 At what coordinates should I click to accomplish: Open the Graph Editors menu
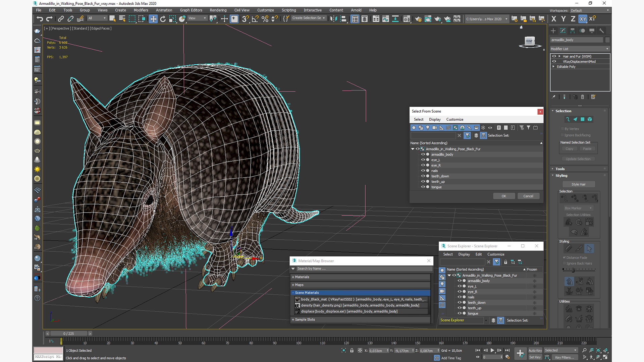tap(191, 10)
